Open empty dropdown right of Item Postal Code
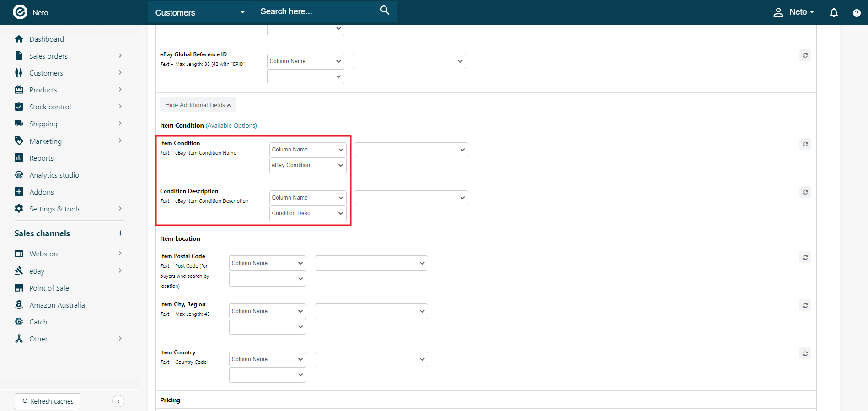Image resolution: width=868 pixels, height=411 pixels. pyautogui.click(x=371, y=263)
